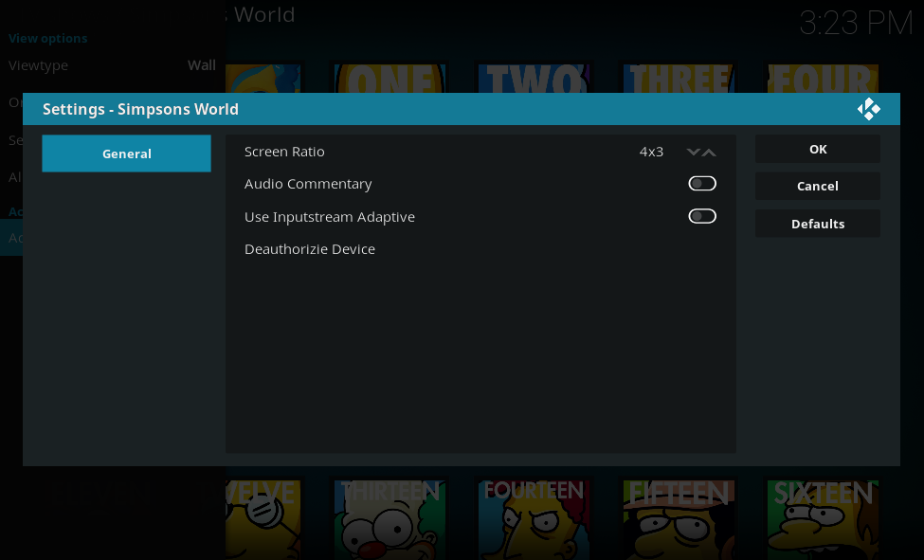Enable the Audio Commentary switch

(x=701, y=184)
